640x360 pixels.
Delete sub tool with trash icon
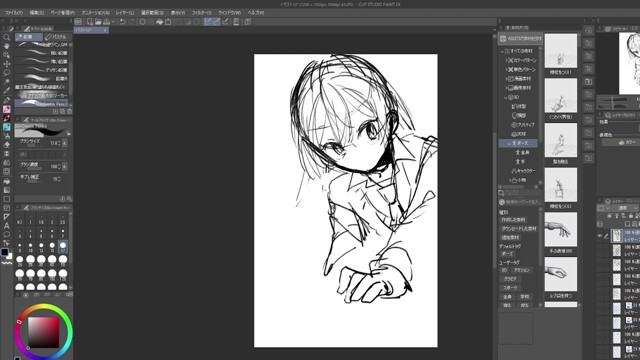coord(69,111)
